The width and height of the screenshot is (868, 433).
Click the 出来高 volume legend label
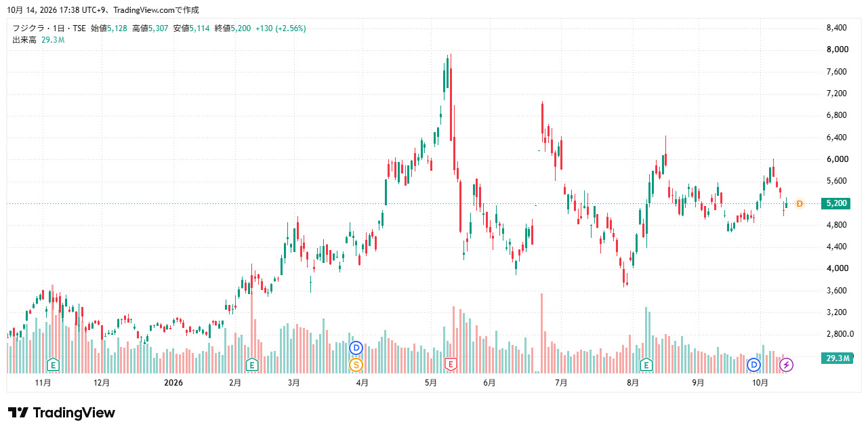24,40
